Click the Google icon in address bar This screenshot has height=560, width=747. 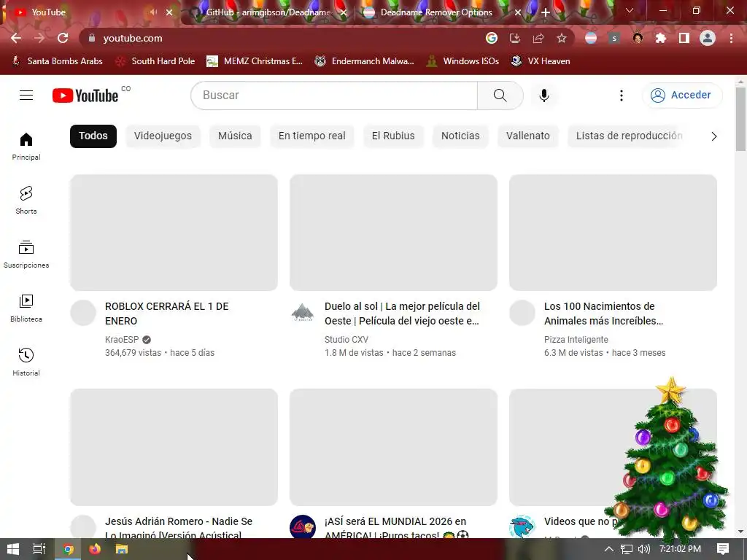[x=492, y=38]
